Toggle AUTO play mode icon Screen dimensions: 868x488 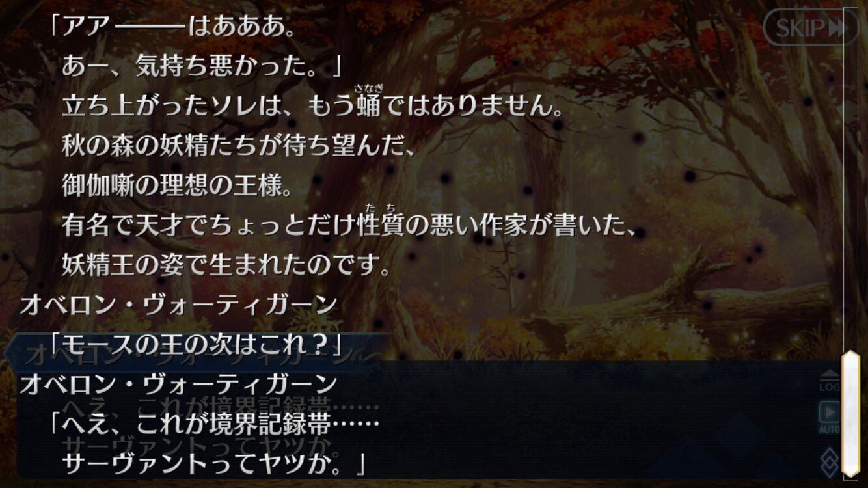[x=829, y=417]
